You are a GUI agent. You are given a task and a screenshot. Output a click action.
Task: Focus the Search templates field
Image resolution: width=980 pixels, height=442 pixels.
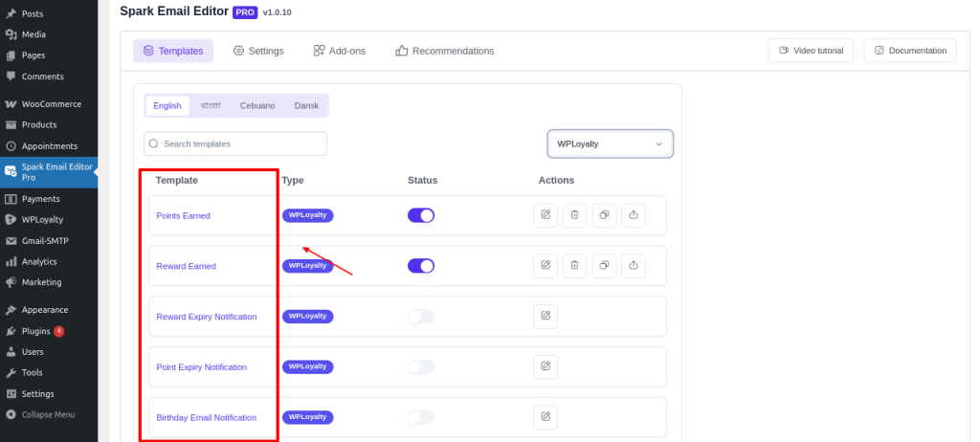point(235,144)
